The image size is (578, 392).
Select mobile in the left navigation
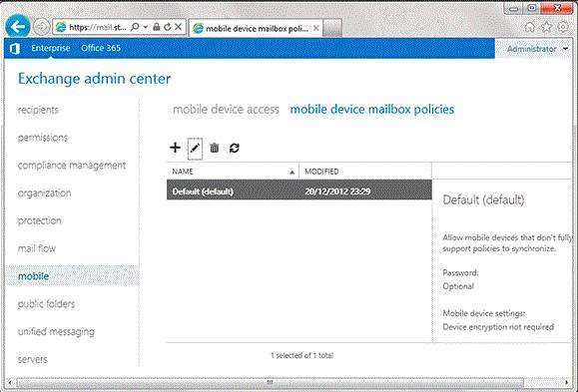73,276
